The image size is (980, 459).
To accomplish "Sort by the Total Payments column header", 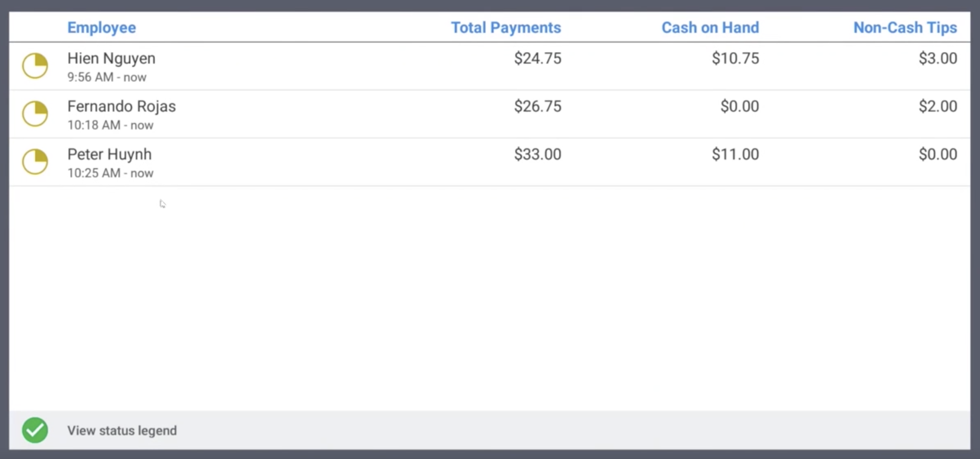I will point(505,27).
